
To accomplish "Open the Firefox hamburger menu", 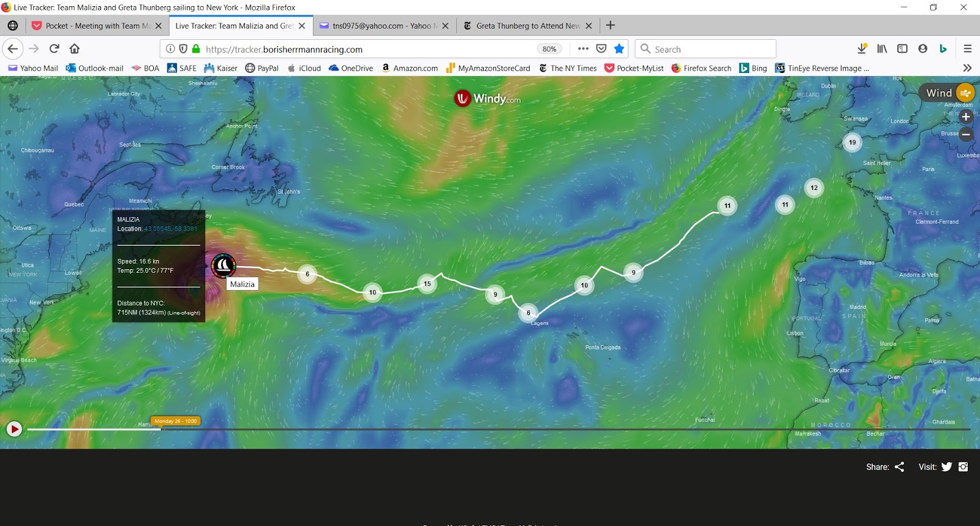I will (x=968, y=48).
